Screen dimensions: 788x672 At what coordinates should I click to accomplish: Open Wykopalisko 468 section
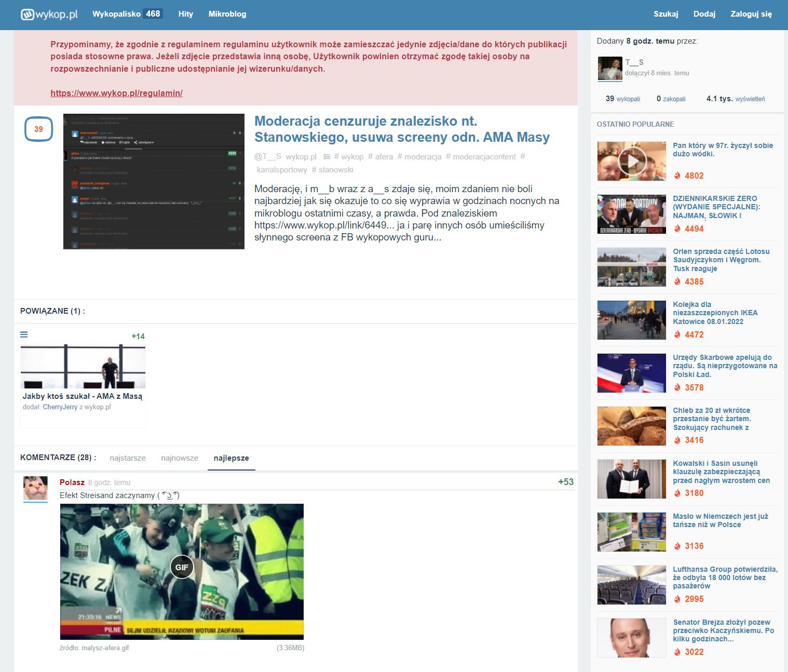(x=127, y=14)
